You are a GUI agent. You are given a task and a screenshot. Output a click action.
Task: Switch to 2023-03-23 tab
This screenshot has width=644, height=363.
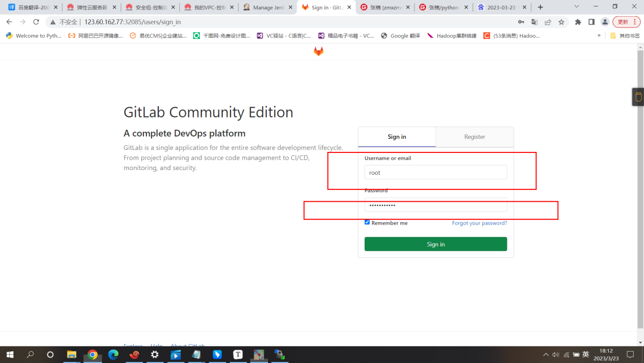click(x=503, y=7)
